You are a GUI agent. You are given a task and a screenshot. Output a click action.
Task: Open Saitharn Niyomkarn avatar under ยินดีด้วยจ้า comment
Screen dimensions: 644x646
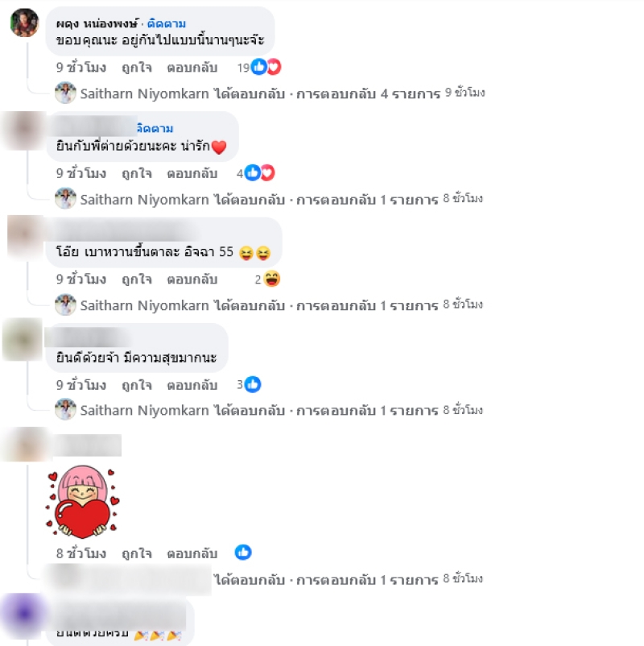65,410
